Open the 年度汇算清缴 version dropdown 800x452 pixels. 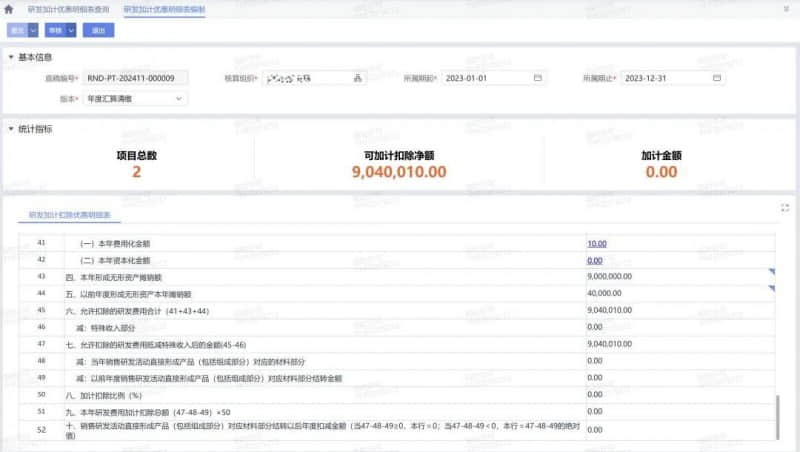[135, 98]
